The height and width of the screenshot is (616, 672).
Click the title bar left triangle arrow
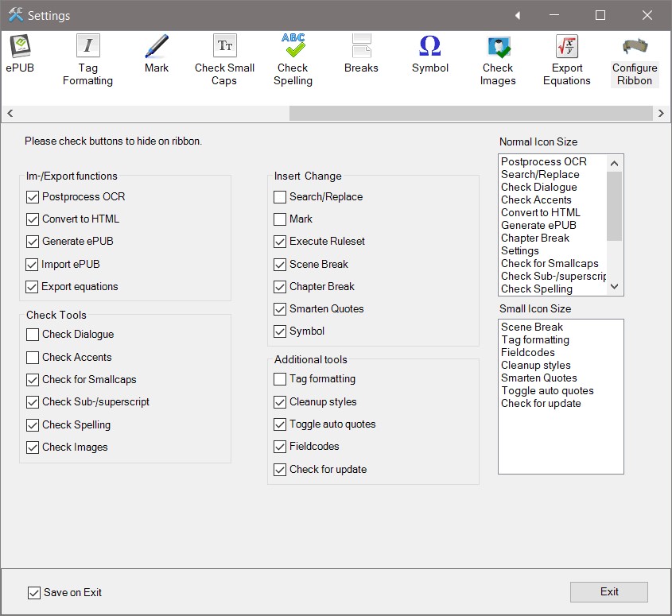[518, 15]
